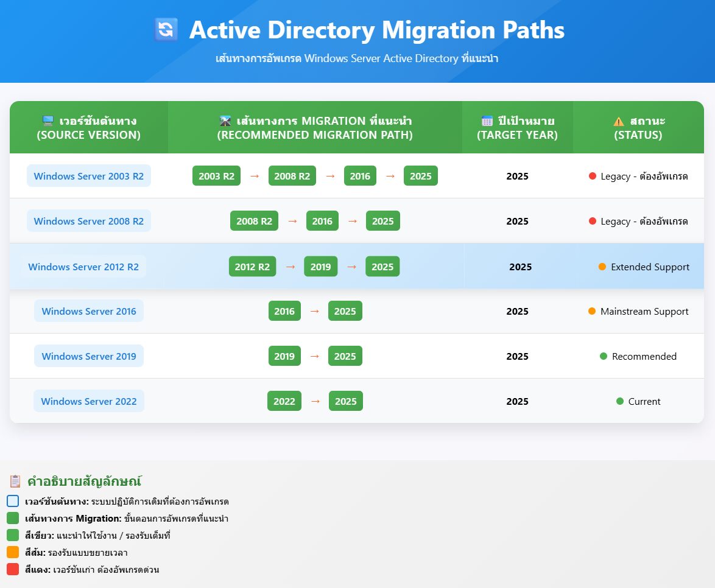Select the Windows Server 2003 R2 source badge
715x588 pixels.
tap(89, 176)
